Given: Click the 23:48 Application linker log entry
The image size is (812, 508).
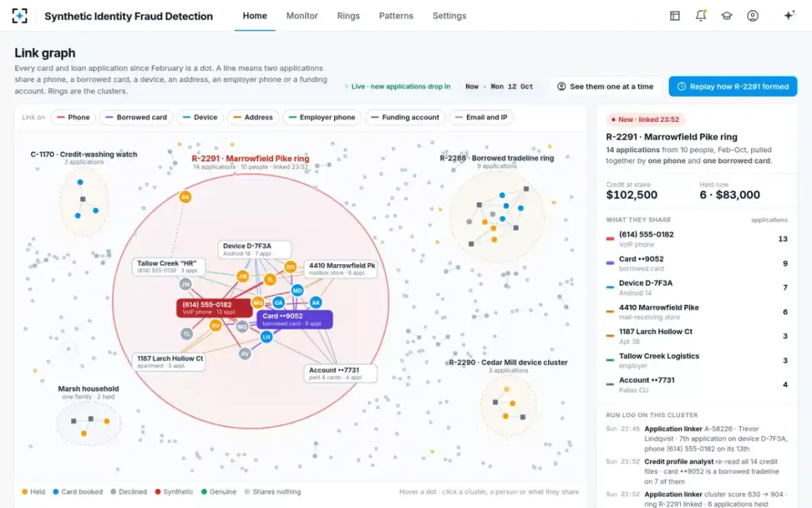Looking at the screenshot, I should tap(697, 438).
